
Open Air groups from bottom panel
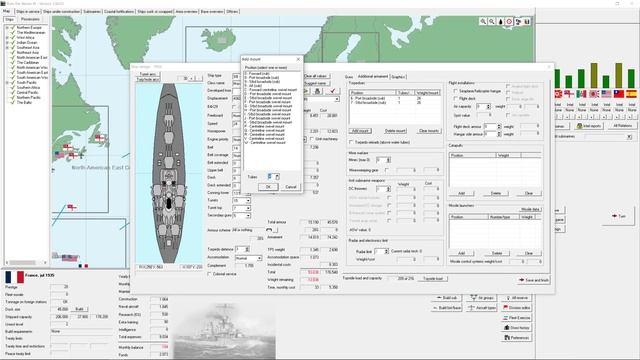point(482,298)
